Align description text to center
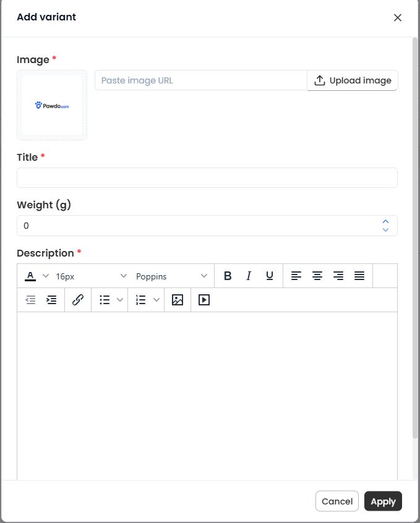420x523 pixels. click(317, 276)
